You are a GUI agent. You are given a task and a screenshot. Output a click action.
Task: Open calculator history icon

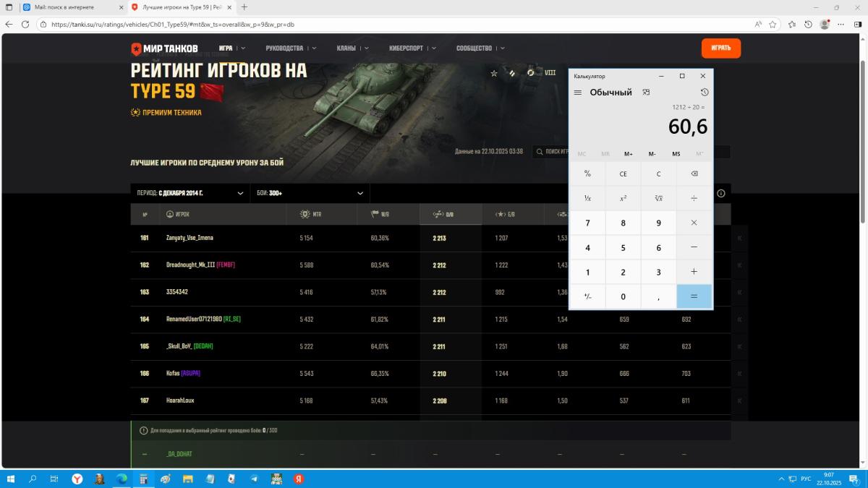pos(705,93)
